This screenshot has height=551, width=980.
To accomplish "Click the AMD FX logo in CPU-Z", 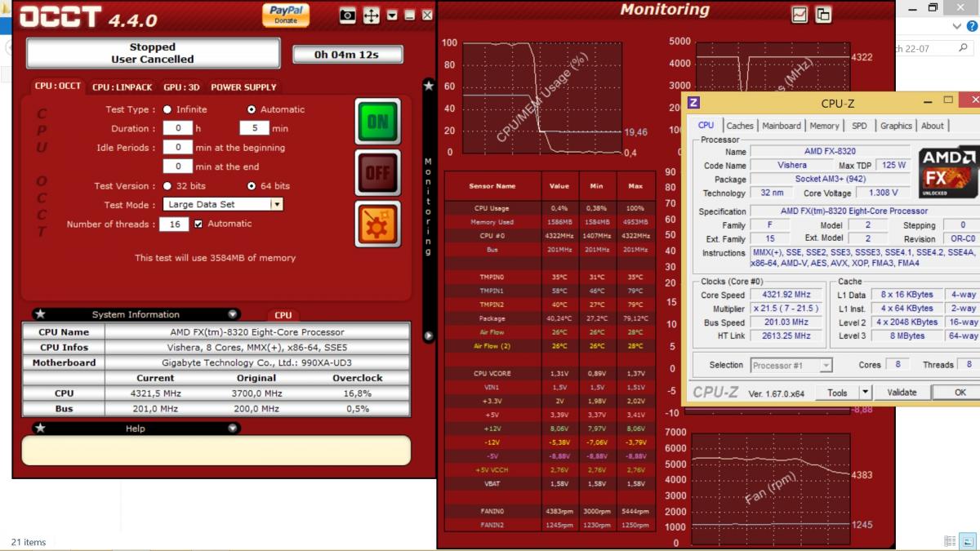I will (949, 170).
